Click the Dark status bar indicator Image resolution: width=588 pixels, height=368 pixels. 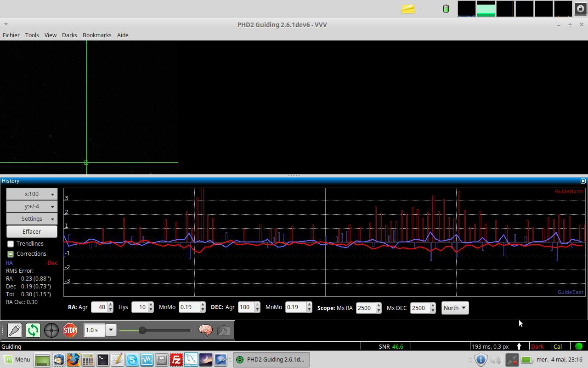pos(537,346)
